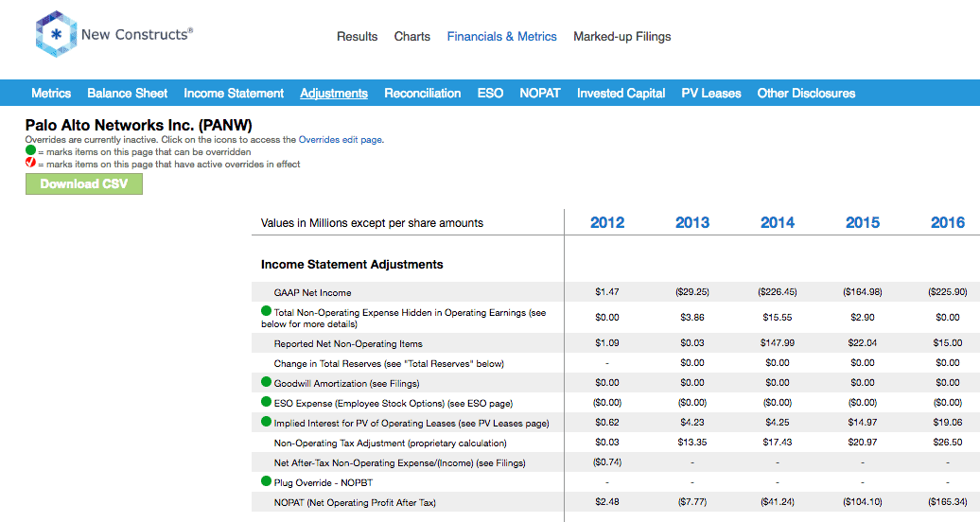The height and width of the screenshot is (522, 980).
Task: Click the GAAP Net Income row label
Action: 312,292
